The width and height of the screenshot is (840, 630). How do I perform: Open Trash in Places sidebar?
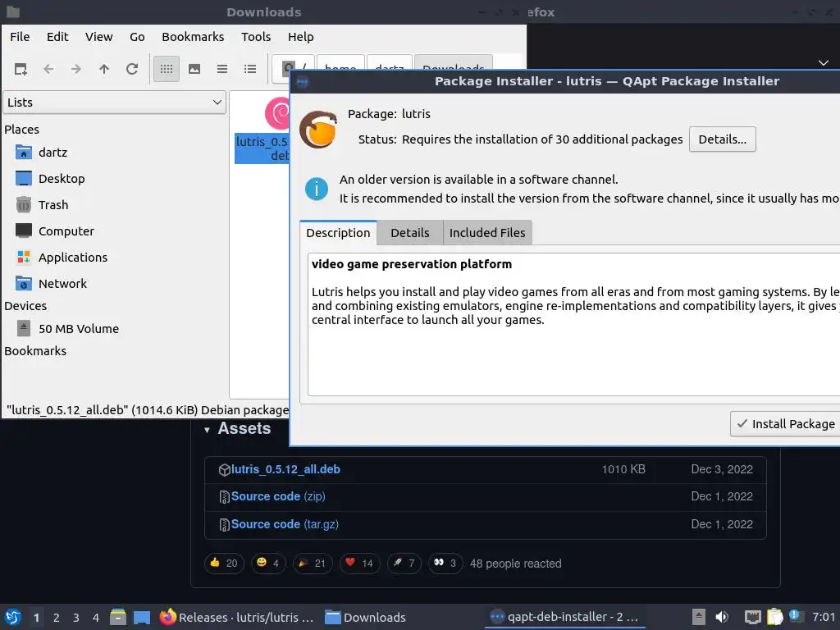click(x=53, y=205)
